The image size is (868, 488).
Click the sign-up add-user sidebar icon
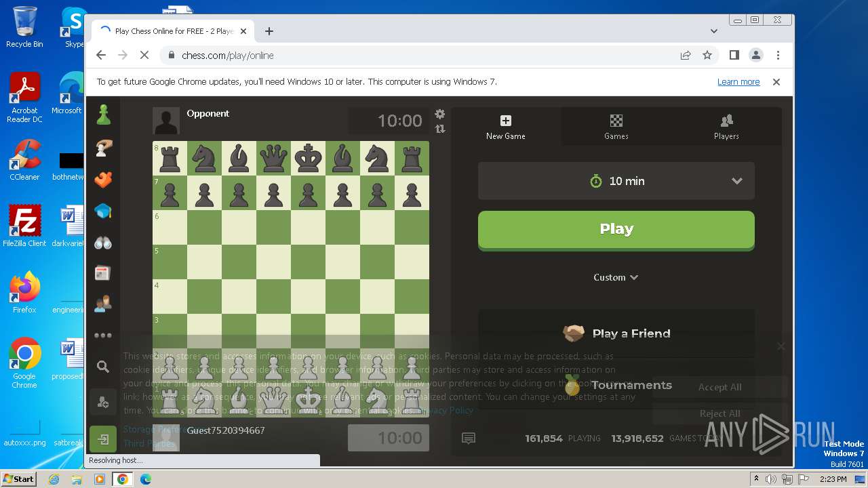pos(103,403)
